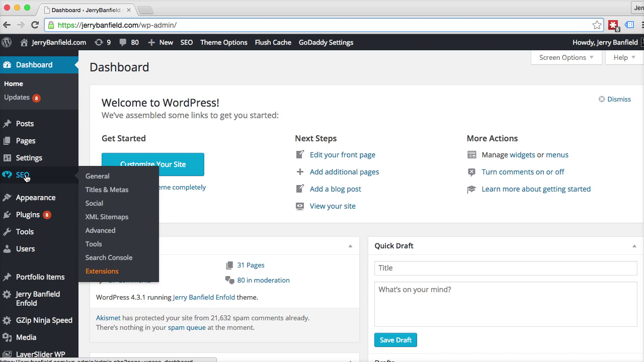Click the WordPress logo in admin bar
Screen dimensions: 644x362
coord(7,42)
